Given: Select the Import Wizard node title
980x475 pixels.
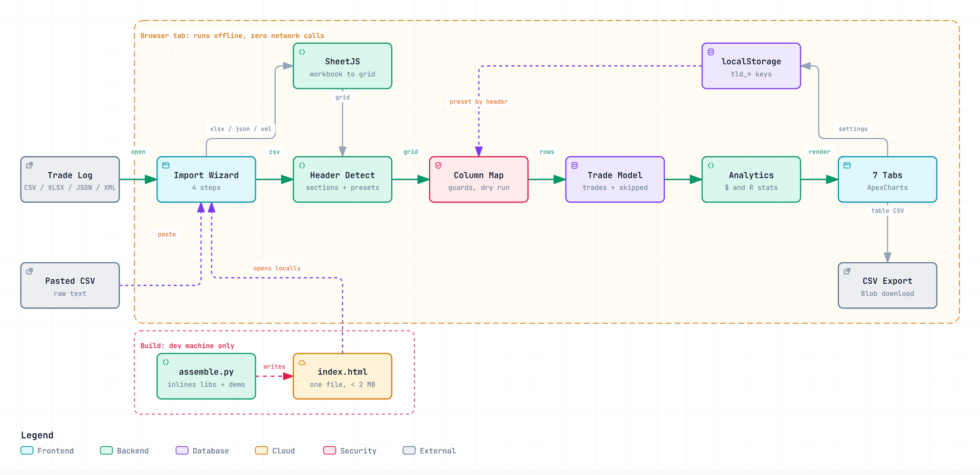Looking at the screenshot, I should point(206,176).
